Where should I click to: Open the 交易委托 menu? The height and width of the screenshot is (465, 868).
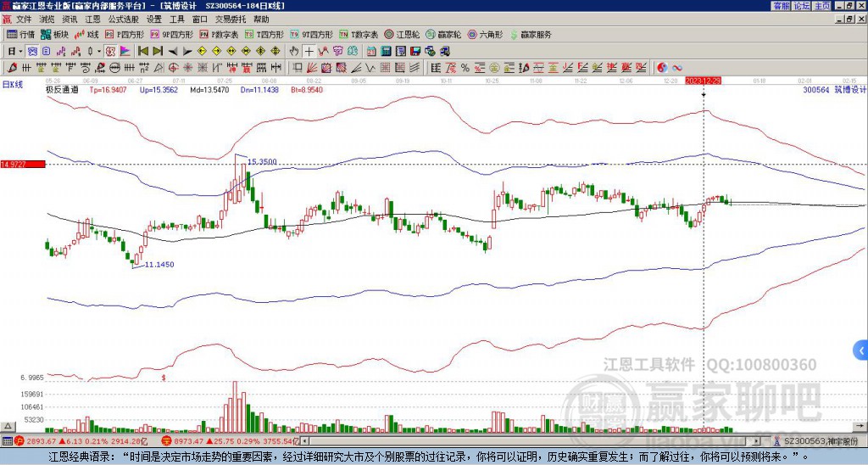point(231,20)
